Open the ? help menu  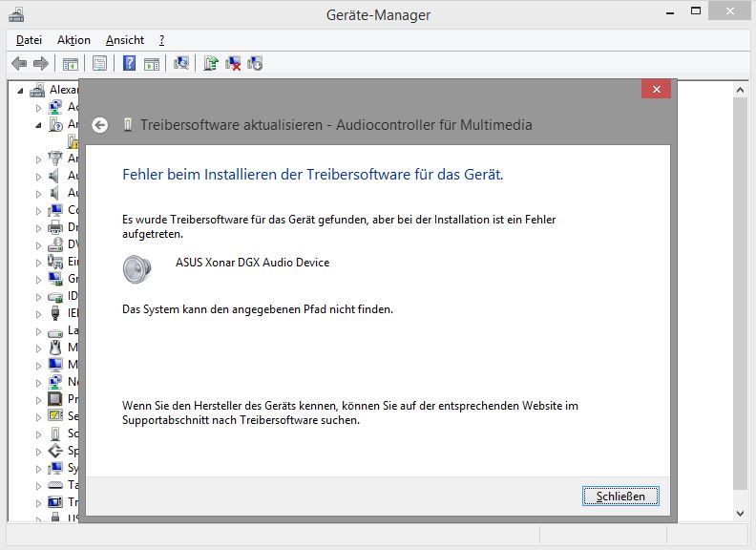coord(161,40)
